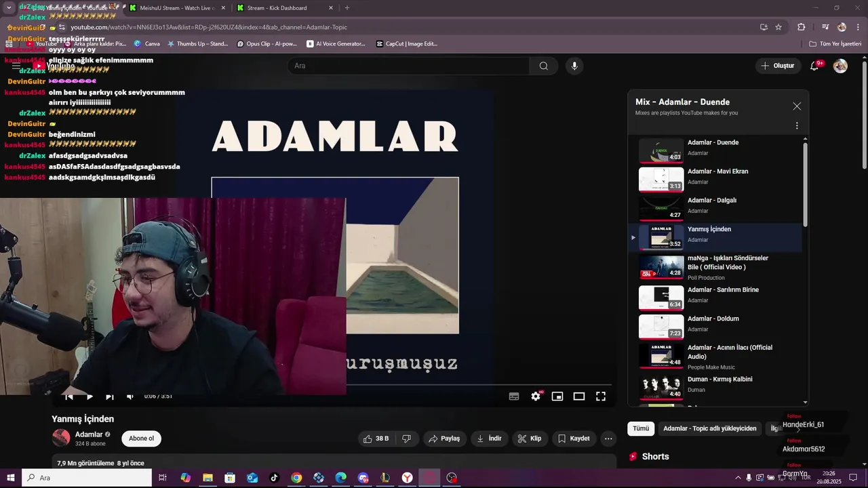
Task: Select Adamlar - Acının İlacı track
Action: coord(715,357)
